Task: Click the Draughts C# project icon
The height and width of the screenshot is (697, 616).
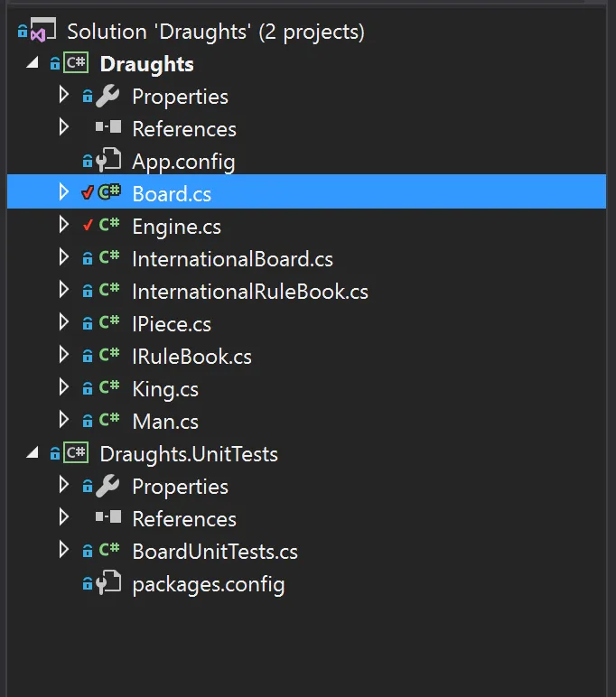Action: point(75,64)
